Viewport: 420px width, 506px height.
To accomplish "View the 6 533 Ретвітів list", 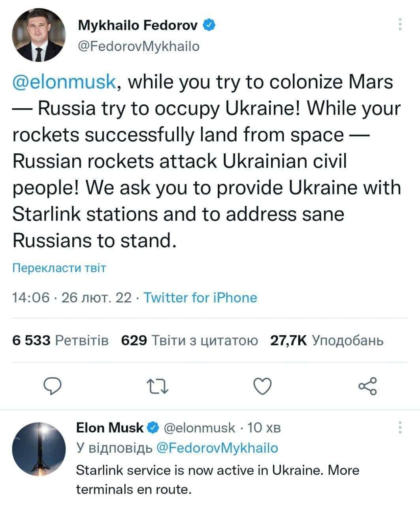I will [x=60, y=340].
